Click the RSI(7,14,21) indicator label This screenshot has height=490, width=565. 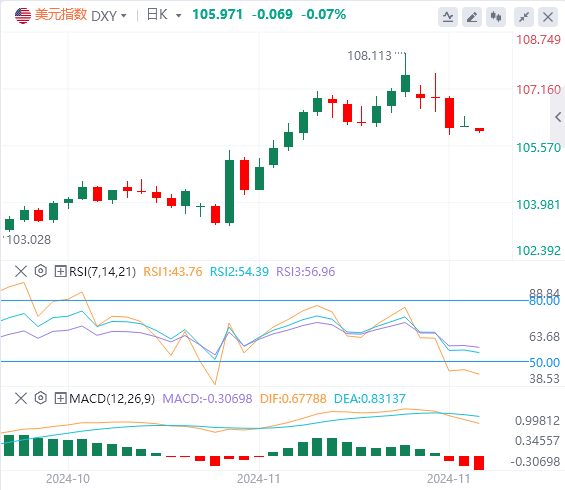pos(102,271)
